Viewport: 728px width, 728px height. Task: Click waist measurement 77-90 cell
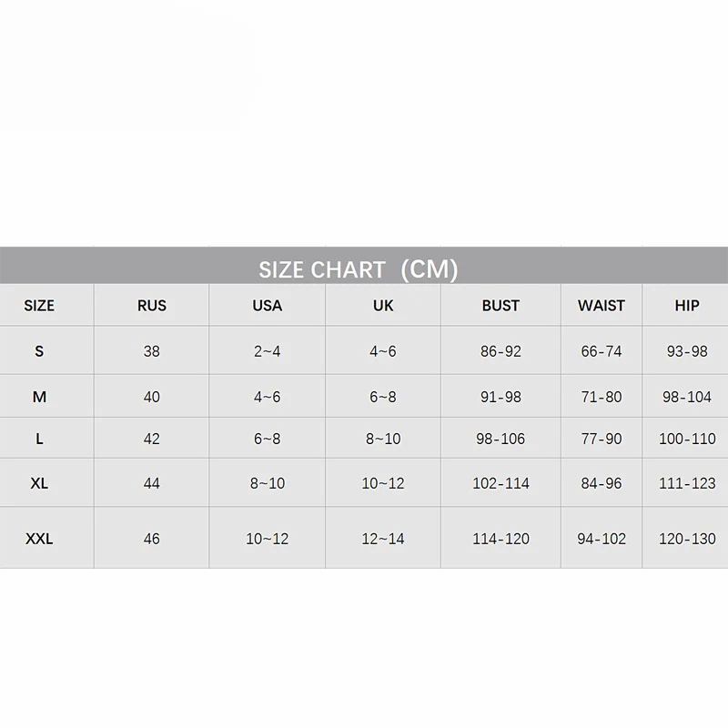[x=602, y=439]
